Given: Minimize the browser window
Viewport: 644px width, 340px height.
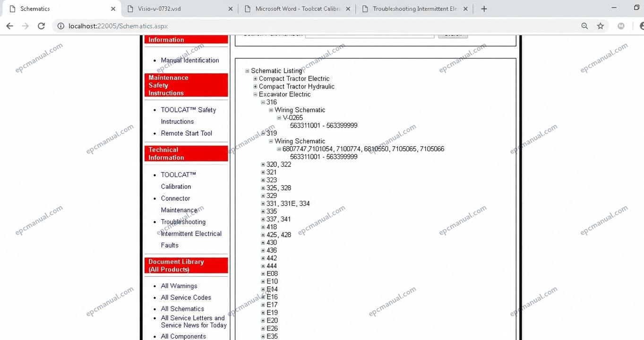Looking at the screenshot, I should (x=614, y=8).
